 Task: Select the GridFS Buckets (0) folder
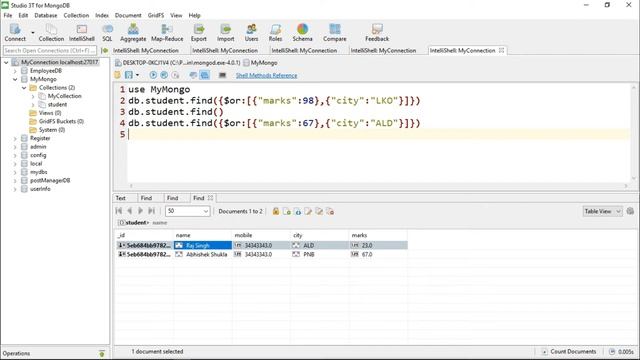click(61, 121)
